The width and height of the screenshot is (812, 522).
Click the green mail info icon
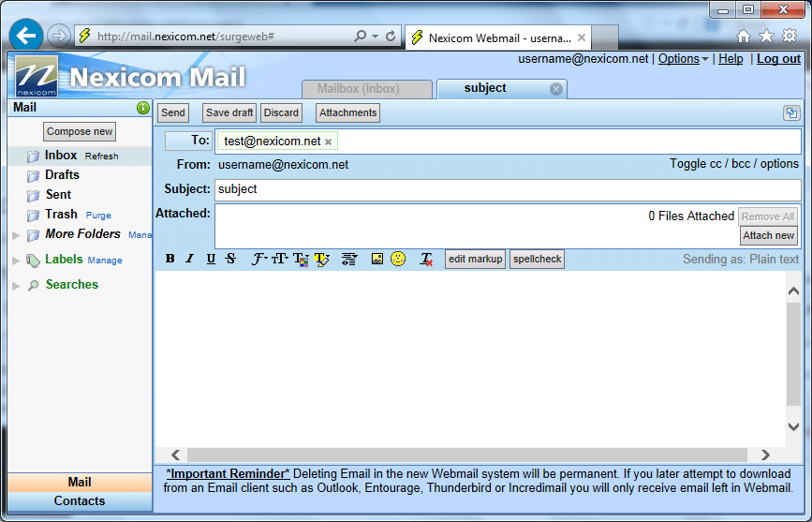(143, 108)
